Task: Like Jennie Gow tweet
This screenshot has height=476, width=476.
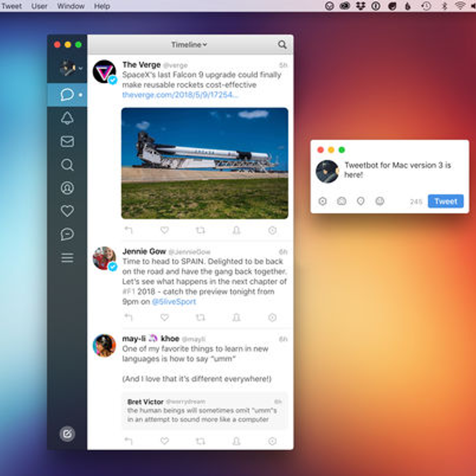Action: click(x=165, y=317)
